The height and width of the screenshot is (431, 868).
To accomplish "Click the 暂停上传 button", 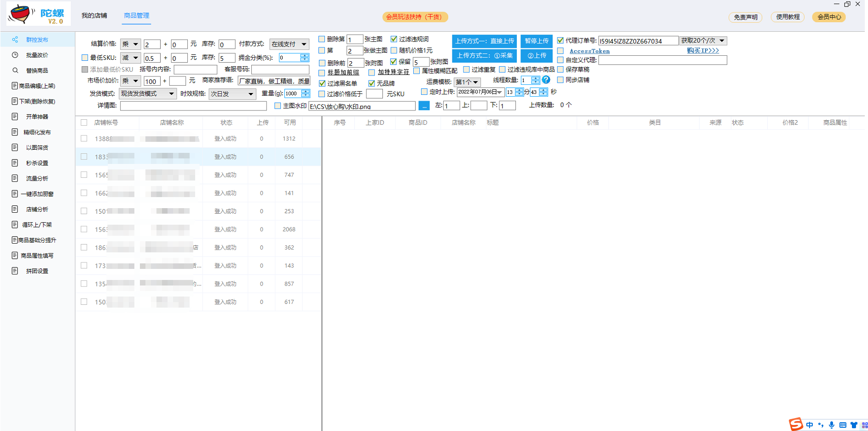I will coord(537,41).
